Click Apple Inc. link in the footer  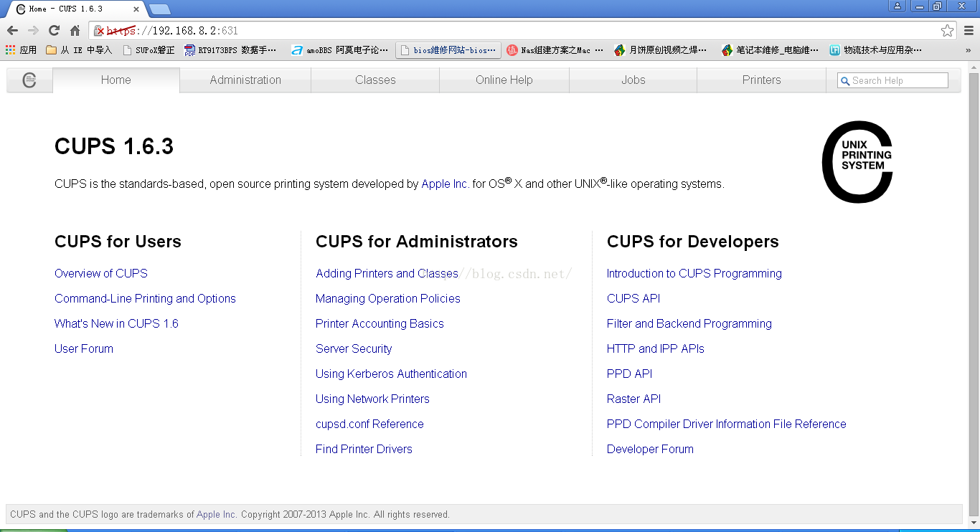[x=217, y=514]
